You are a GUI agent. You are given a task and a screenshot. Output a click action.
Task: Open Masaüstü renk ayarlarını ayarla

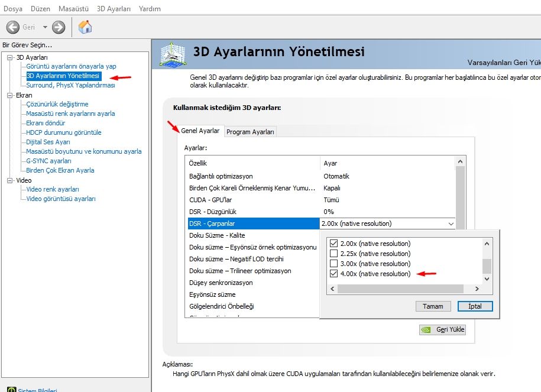(70, 114)
